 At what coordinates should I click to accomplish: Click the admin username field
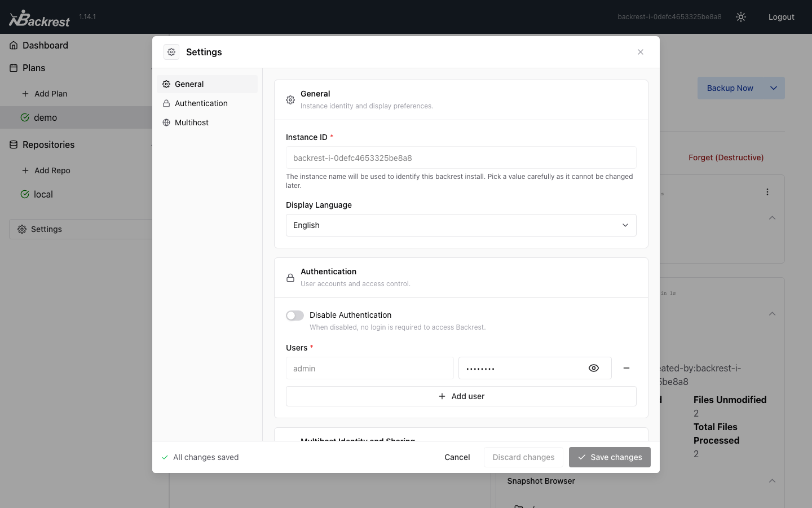tap(370, 368)
